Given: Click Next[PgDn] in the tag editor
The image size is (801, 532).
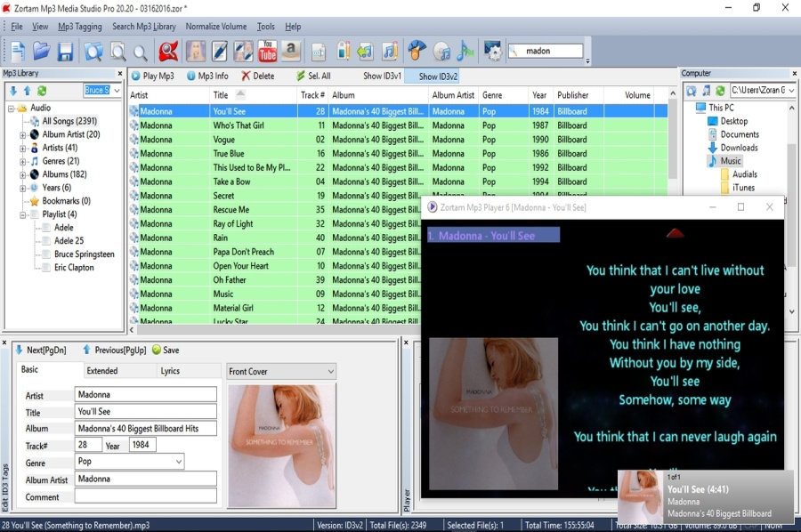Looking at the screenshot, I should coord(41,351).
